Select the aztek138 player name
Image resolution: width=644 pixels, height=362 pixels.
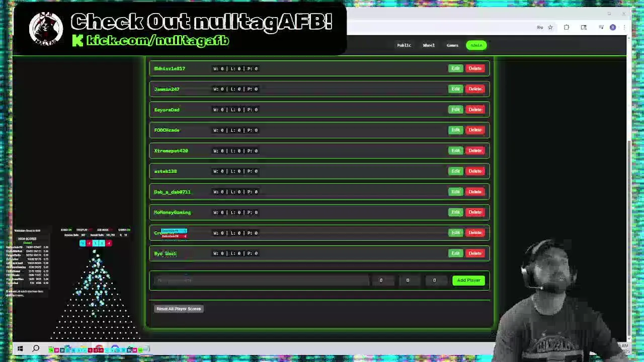[165, 171]
